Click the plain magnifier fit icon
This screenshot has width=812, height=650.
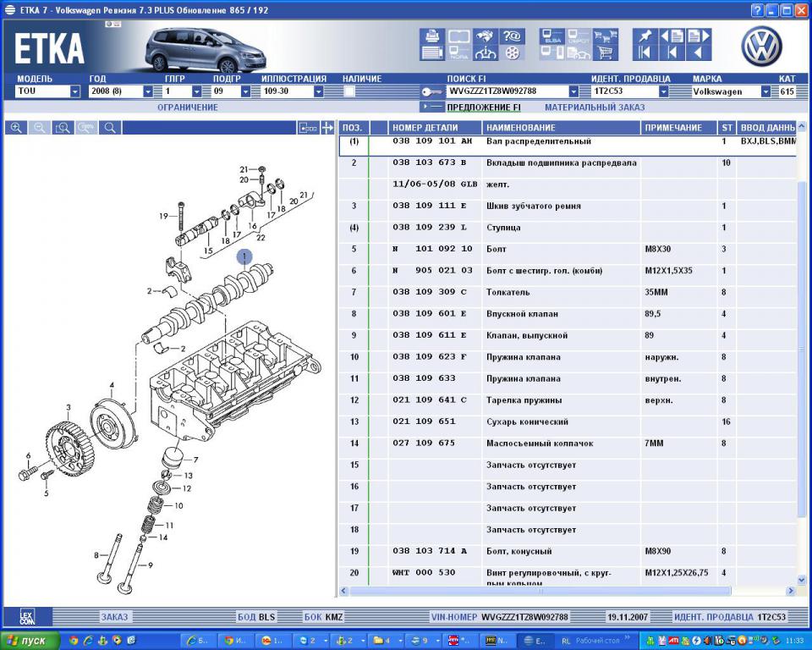pyautogui.click(x=110, y=128)
